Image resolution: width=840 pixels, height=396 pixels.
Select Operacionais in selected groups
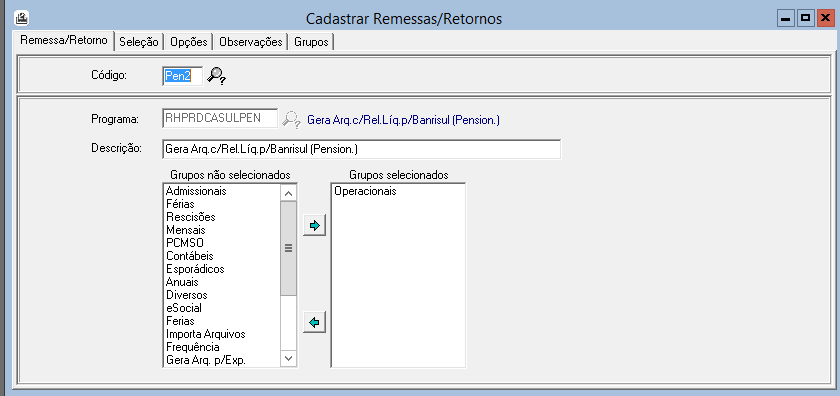point(365,191)
